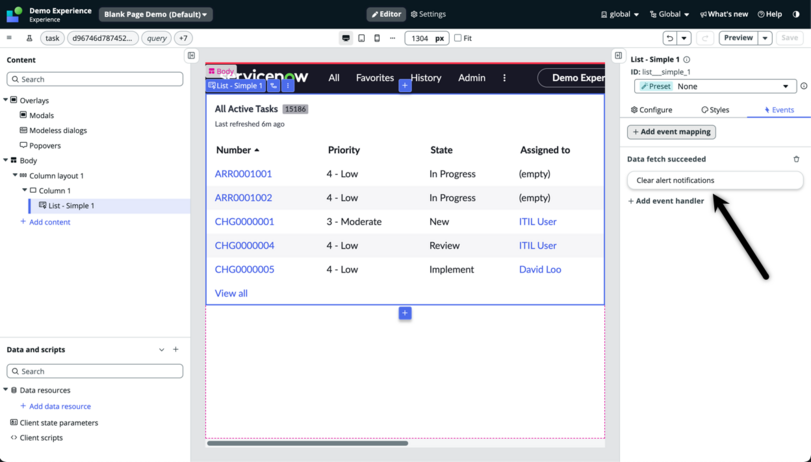Screen dimensions: 811x462
Task: Click the UI Builder logo icon
Action: (x=14, y=14)
